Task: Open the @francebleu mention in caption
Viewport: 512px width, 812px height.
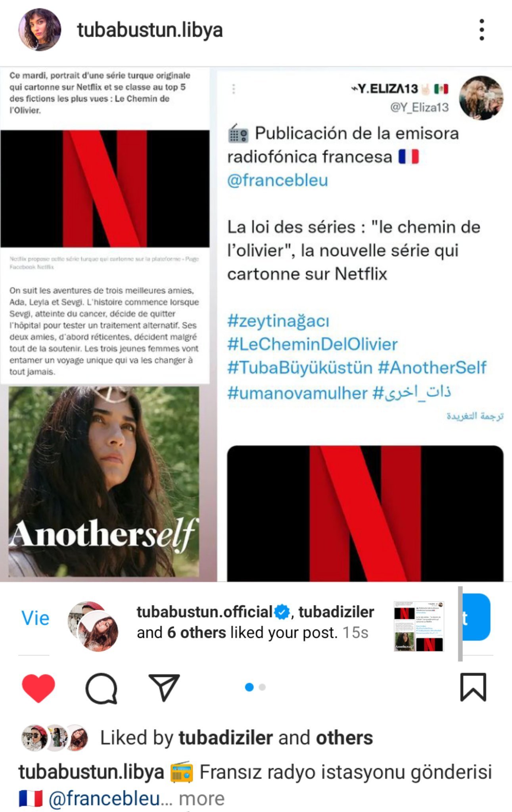Action: click(105, 799)
